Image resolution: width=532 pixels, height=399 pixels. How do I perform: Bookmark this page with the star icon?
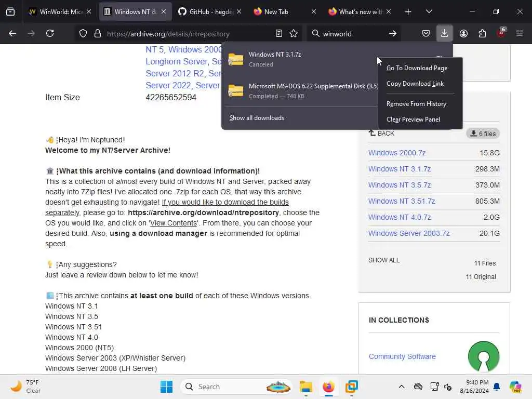click(x=294, y=33)
